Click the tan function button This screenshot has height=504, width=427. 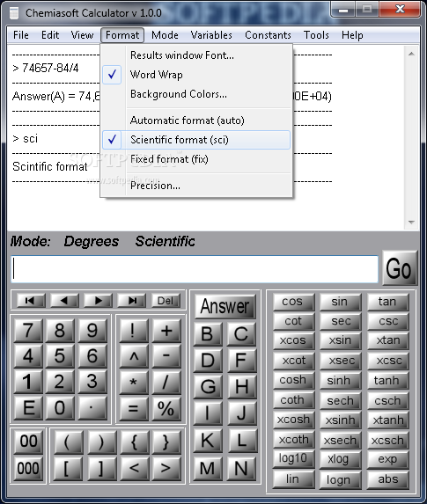(387, 303)
